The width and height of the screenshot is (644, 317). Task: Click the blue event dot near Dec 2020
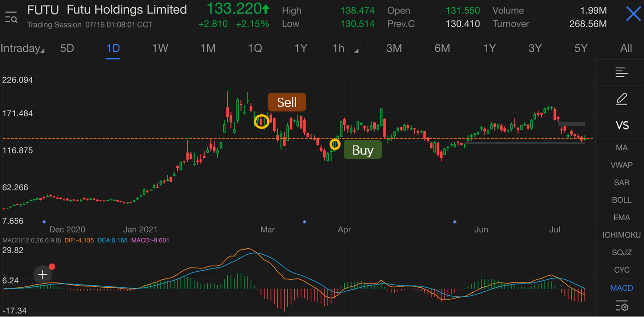click(x=44, y=222)
